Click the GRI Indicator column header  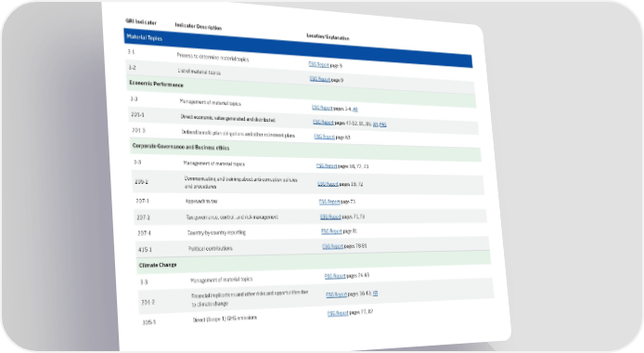[x=141, y=21]
